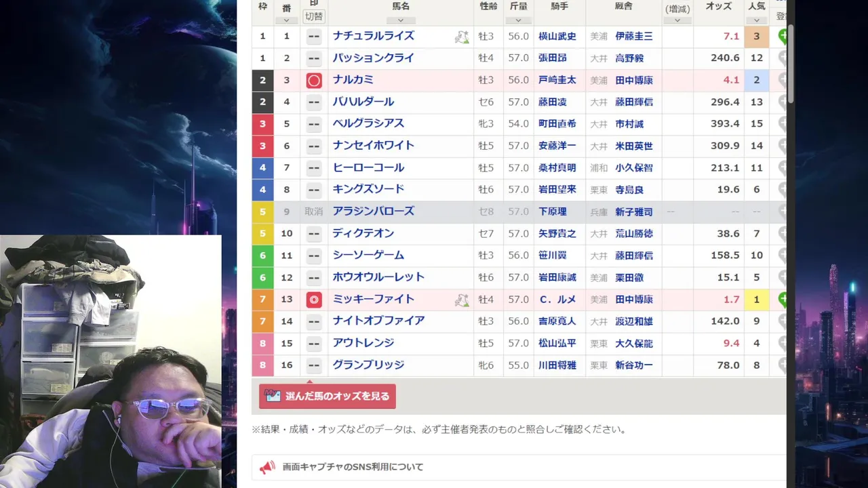Open horse page for グランブリッジ

point(368,365)
